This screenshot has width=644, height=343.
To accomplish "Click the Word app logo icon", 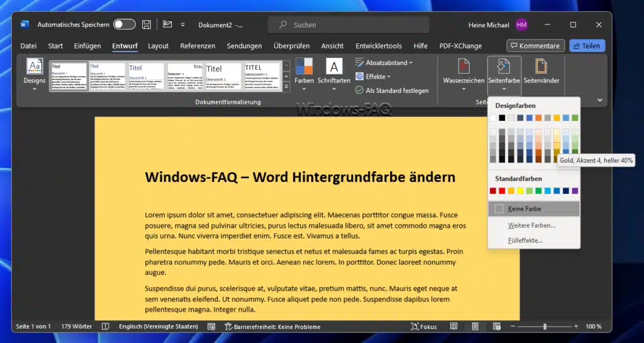I will coord(25,25).
